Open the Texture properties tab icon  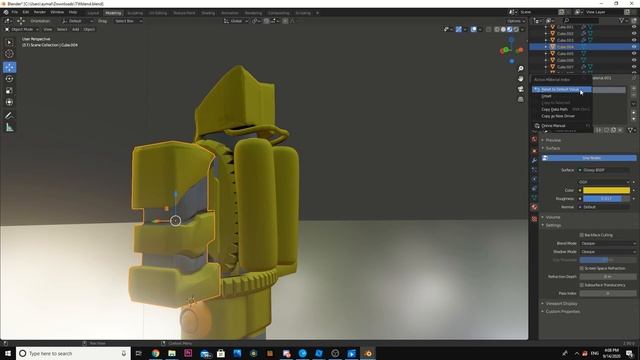click(x=534, y=219)
